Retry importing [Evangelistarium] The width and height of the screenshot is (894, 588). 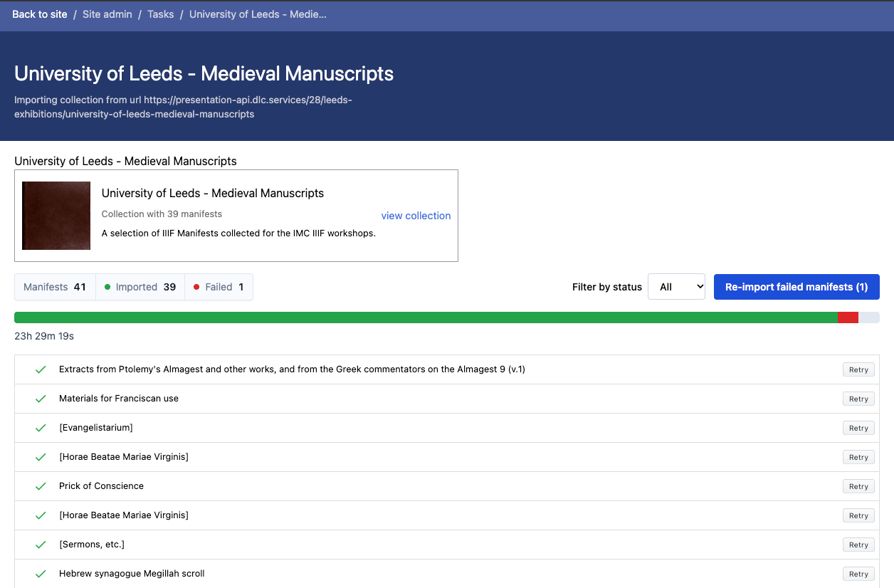point(858,428)
